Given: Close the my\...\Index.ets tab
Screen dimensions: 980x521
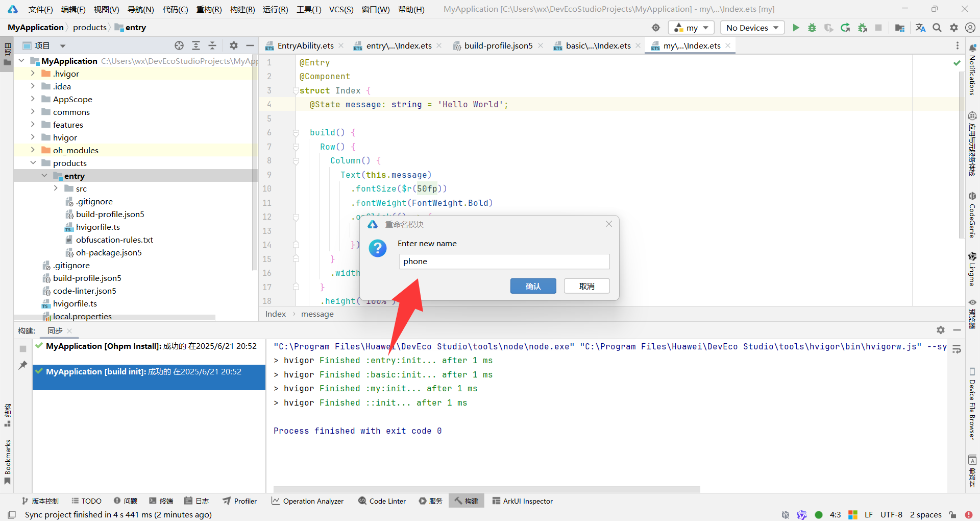Looking at the screenshot, I should click(x=728, y=45).
